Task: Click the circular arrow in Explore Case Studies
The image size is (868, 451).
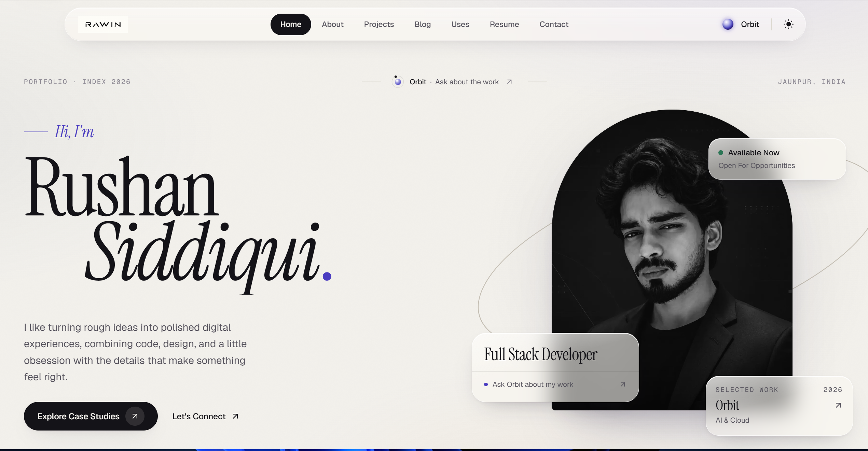Action: (135, 416)
